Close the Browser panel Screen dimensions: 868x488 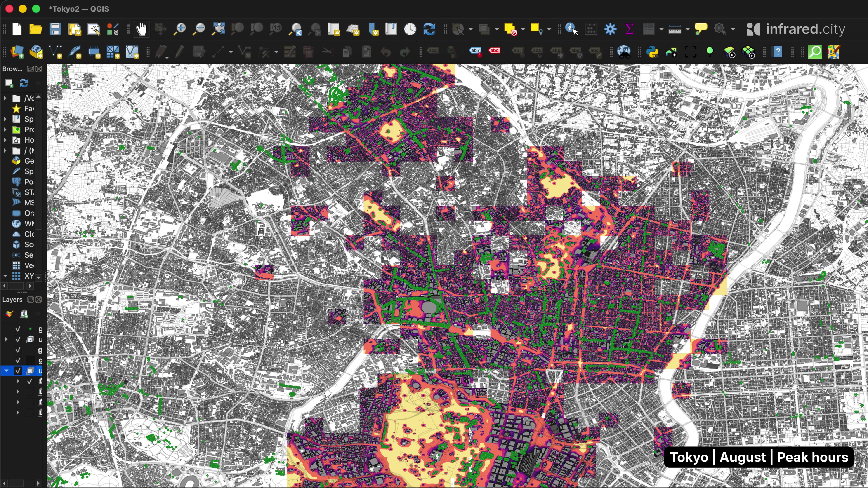39,69
